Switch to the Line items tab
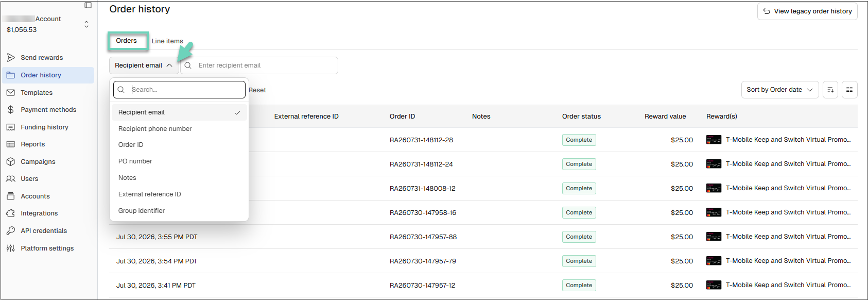This screenshot has width=868, height=300. click(167, 41)
